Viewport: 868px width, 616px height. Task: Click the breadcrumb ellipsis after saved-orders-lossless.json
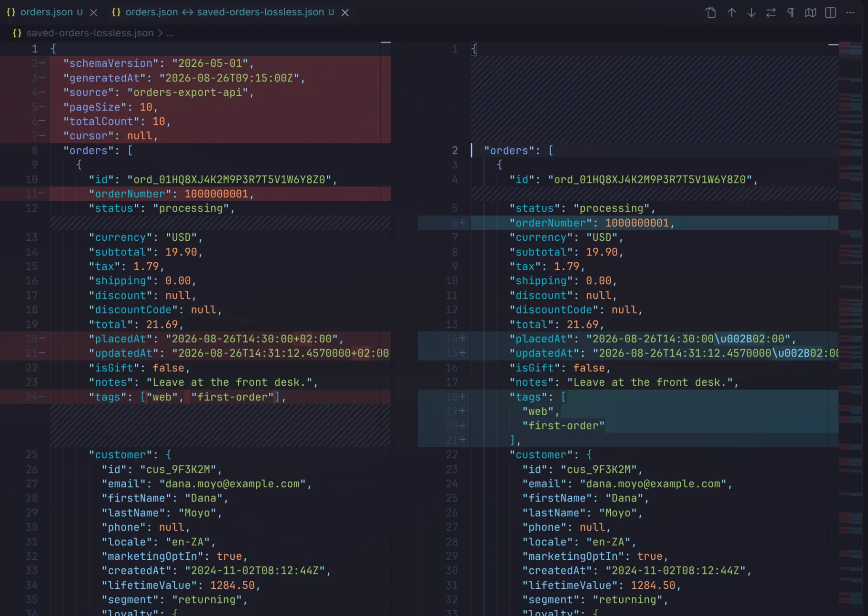170,33
